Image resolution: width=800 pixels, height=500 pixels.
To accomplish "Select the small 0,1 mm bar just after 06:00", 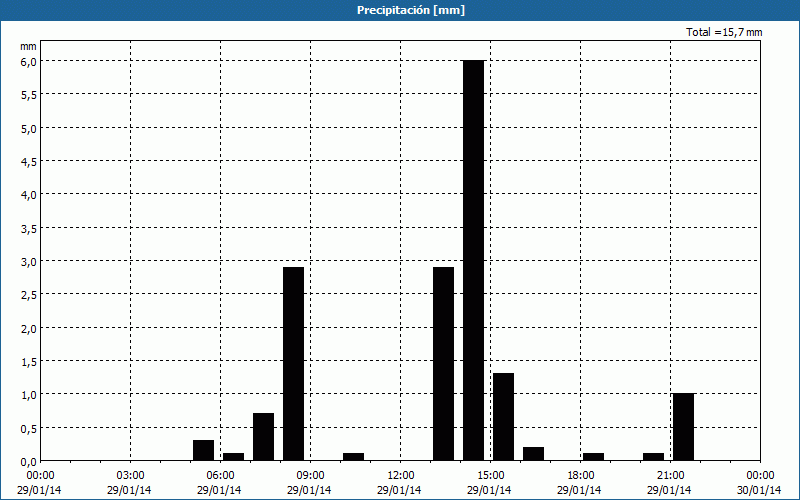I will (x=234, y=457).
